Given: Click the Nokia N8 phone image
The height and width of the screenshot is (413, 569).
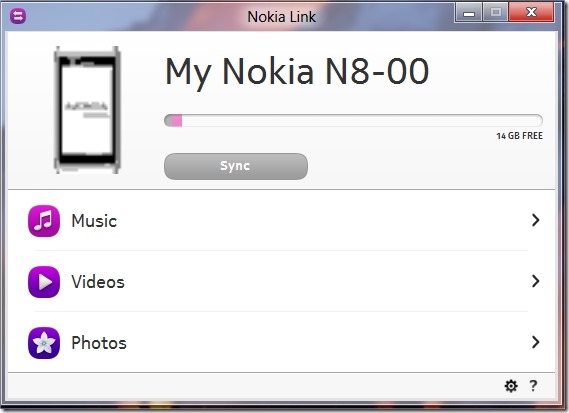Looking at the screenshot, I should [x=87, y=110].
